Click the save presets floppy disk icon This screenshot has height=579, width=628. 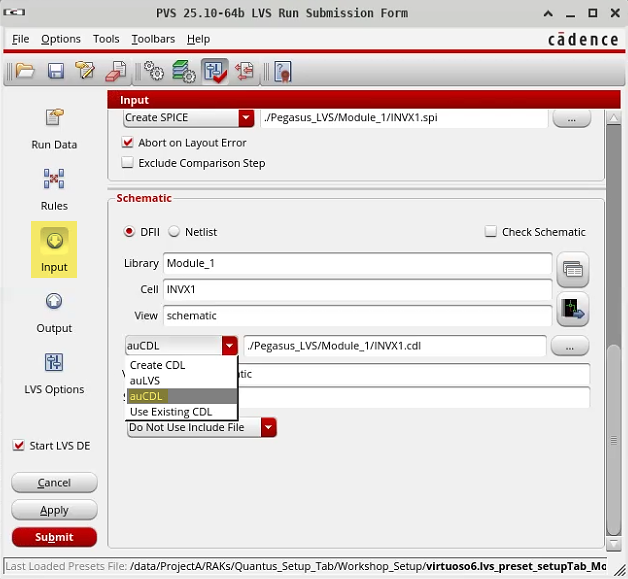tap(56, 71)
